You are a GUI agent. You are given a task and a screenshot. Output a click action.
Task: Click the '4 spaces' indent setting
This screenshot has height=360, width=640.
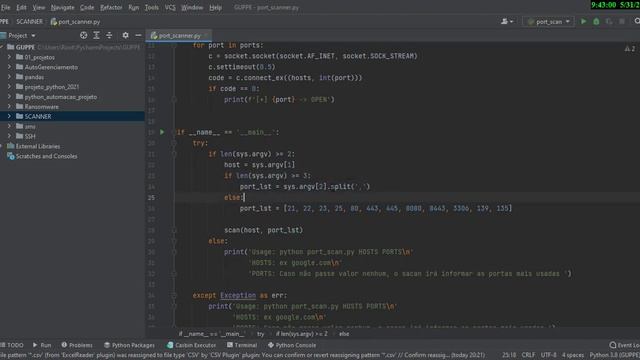tap(573, 355)
